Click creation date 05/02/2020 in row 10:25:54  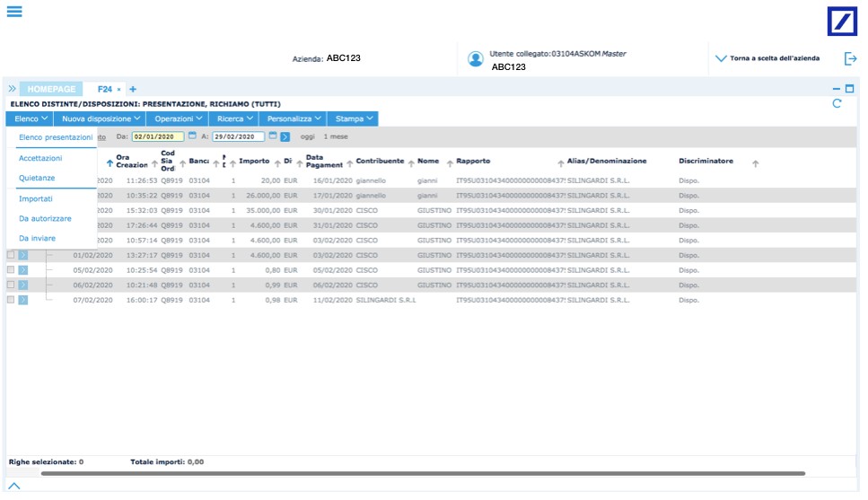point(92,270)
